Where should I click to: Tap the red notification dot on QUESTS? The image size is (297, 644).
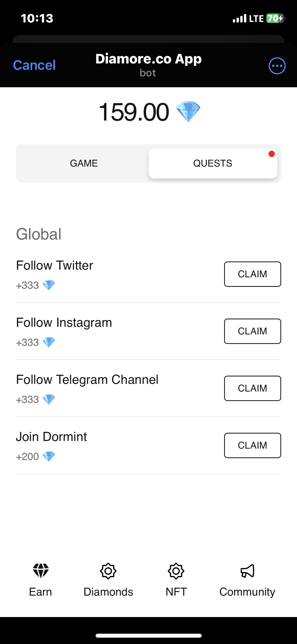point(272,154)
